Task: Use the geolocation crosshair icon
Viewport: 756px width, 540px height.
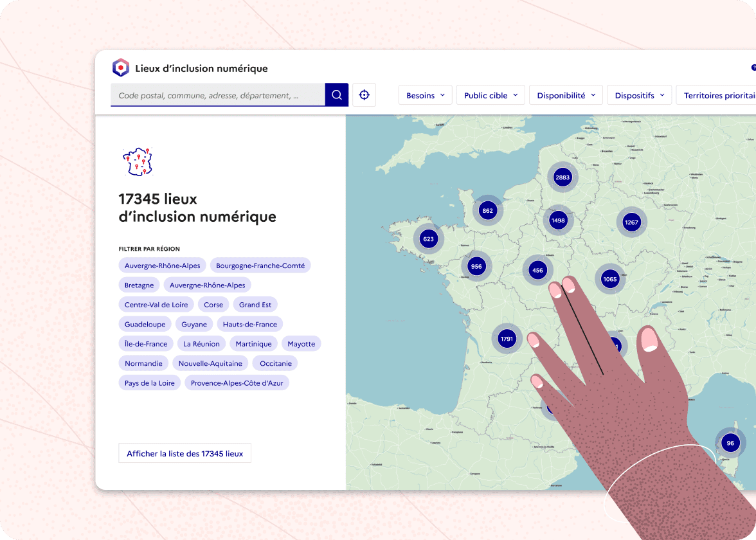Action: click(364, 94)
